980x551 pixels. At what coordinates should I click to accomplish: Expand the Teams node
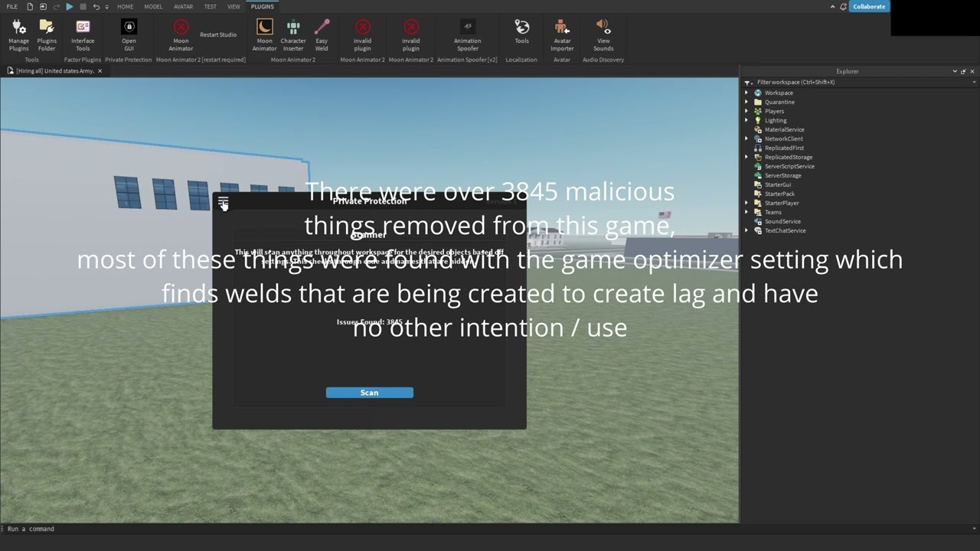click(746, 212)
